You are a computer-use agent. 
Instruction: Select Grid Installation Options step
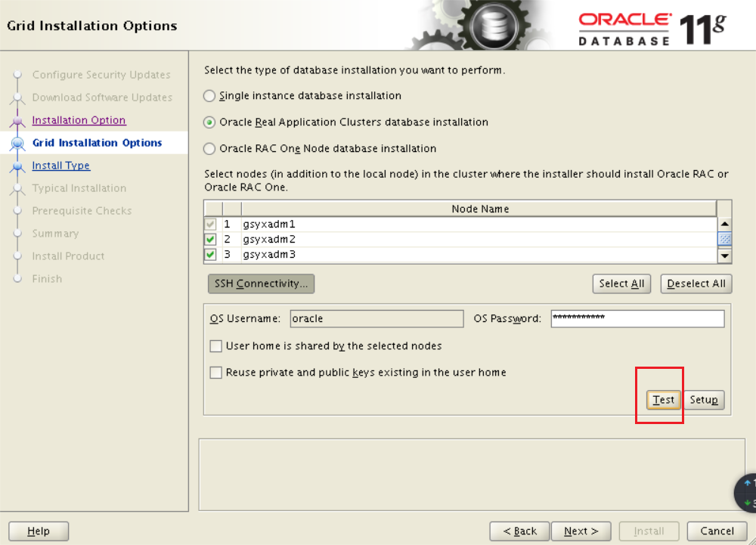tap(97, 143)
